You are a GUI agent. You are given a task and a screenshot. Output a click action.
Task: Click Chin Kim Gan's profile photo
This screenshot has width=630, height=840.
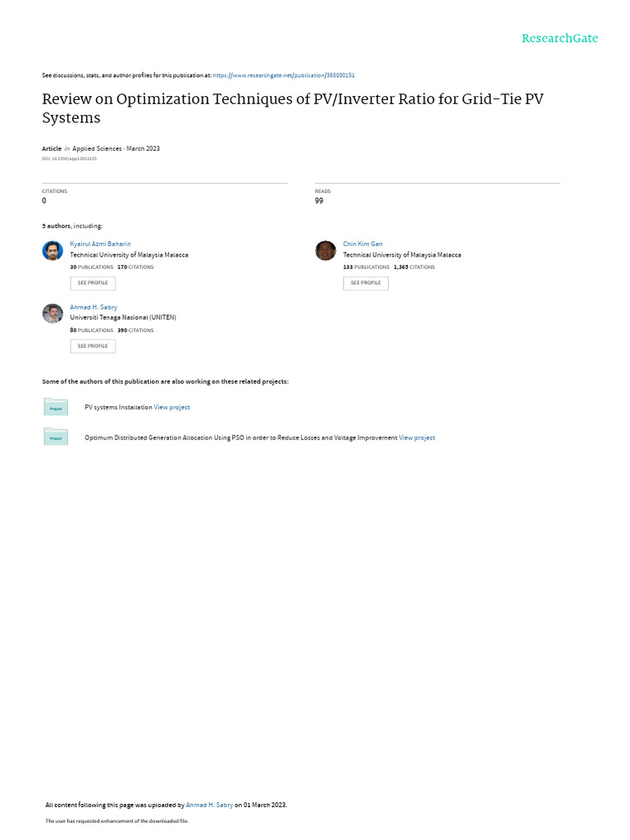326,250
